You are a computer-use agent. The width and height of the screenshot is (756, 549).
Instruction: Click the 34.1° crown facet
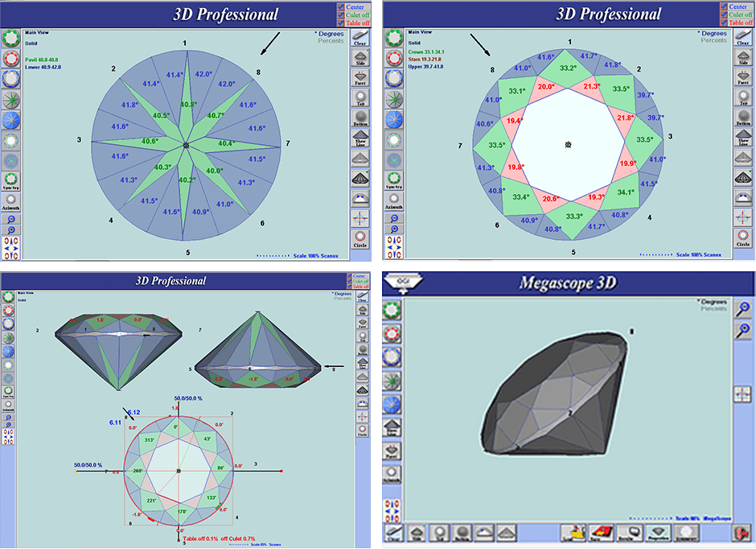tap(626, 192)
